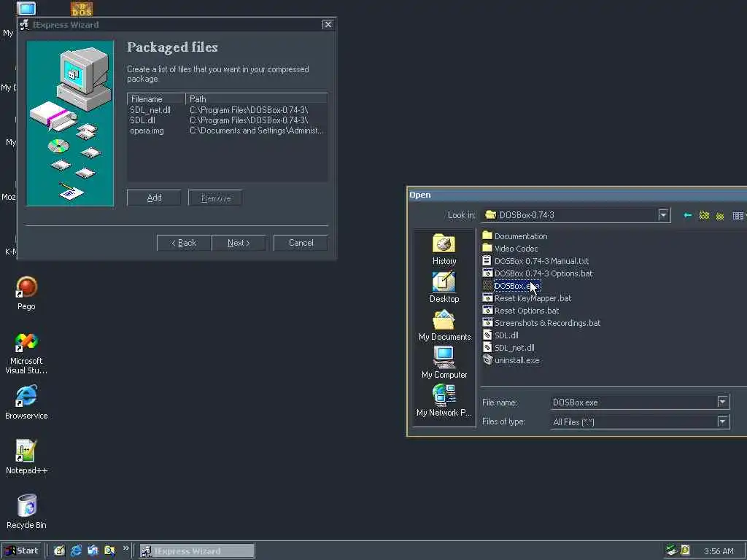This screenshot has width=747, height=560.
Task: Select SDL.dll in the Open dialog
Action: click(x=500, y=335)
